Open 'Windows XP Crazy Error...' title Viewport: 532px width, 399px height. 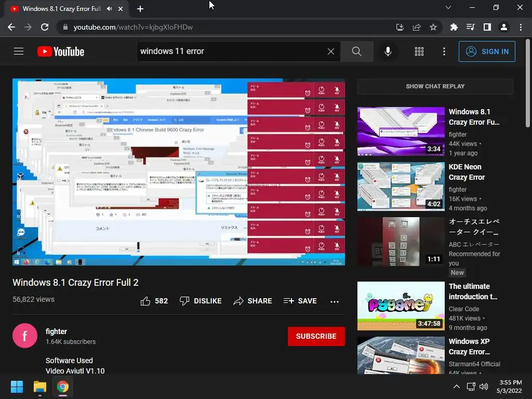(469, 347)
